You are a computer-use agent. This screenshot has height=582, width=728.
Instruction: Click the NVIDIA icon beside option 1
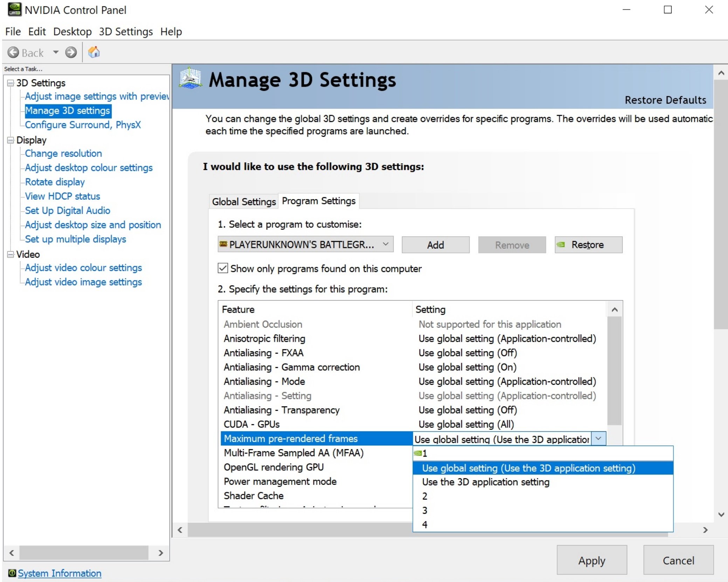[417, 453]
